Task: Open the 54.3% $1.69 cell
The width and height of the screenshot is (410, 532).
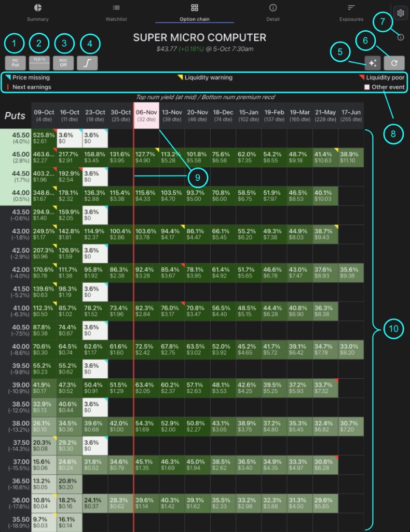Action: (x=146, y=426)
